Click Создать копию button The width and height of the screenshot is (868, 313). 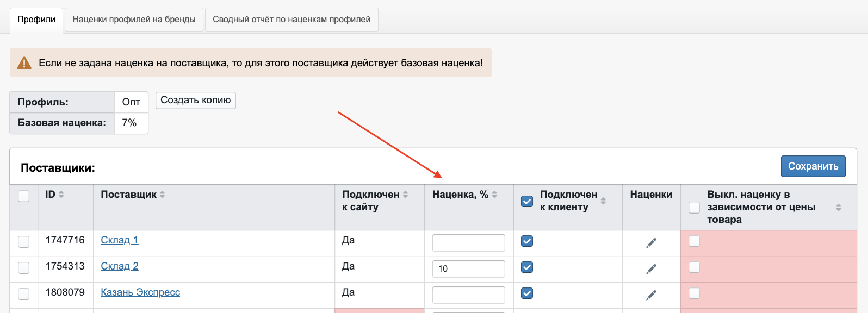coord(196,100)
